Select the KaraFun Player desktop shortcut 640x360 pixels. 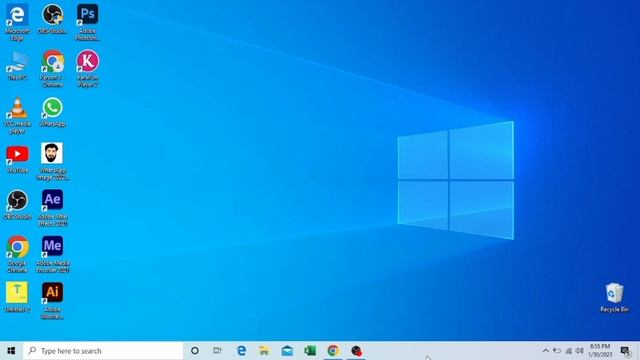[87, 69]
